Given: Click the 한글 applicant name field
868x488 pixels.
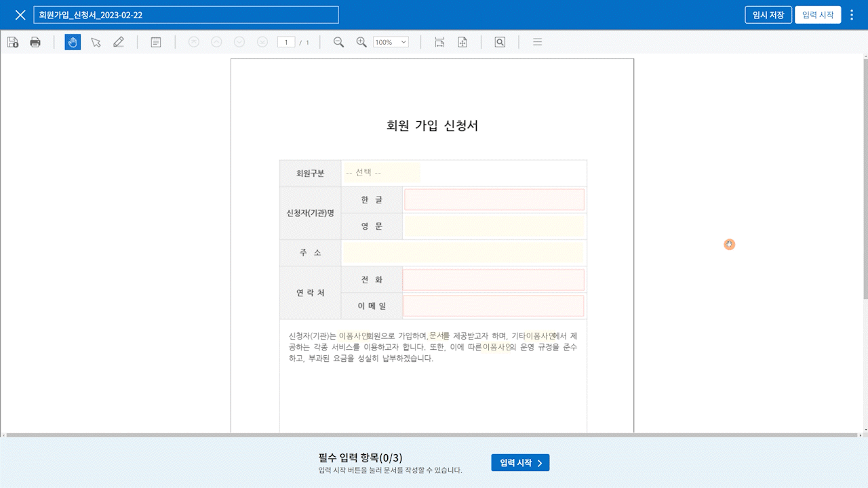Looking at the screenshot, I should coord(494,199).
